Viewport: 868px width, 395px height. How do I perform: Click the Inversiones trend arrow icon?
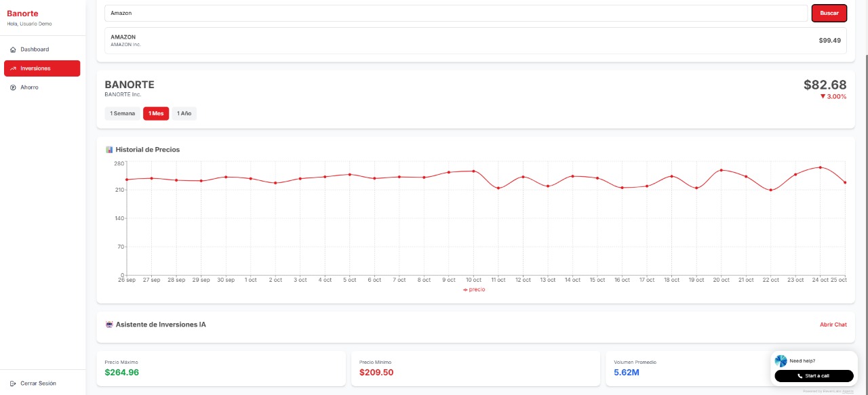(x=13, y=68)
